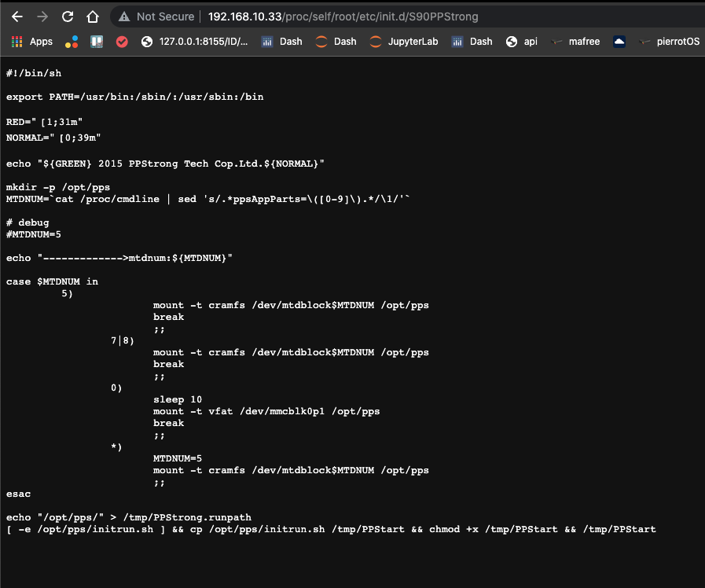The height and width of the screenshot is (588, 705).
Task: Click the colorful dots bookmark icon
Action: coord(72,41)
